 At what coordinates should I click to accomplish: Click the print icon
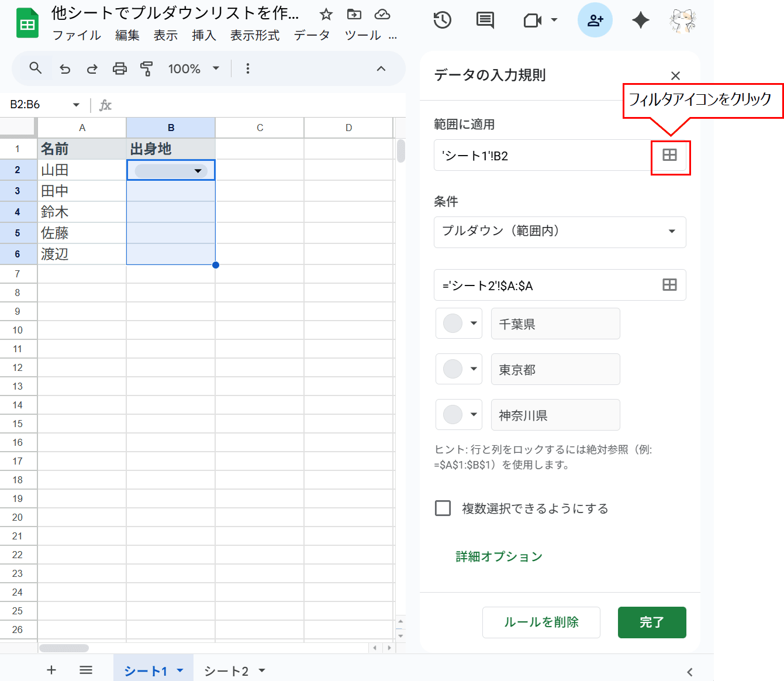tap(119, 68)
